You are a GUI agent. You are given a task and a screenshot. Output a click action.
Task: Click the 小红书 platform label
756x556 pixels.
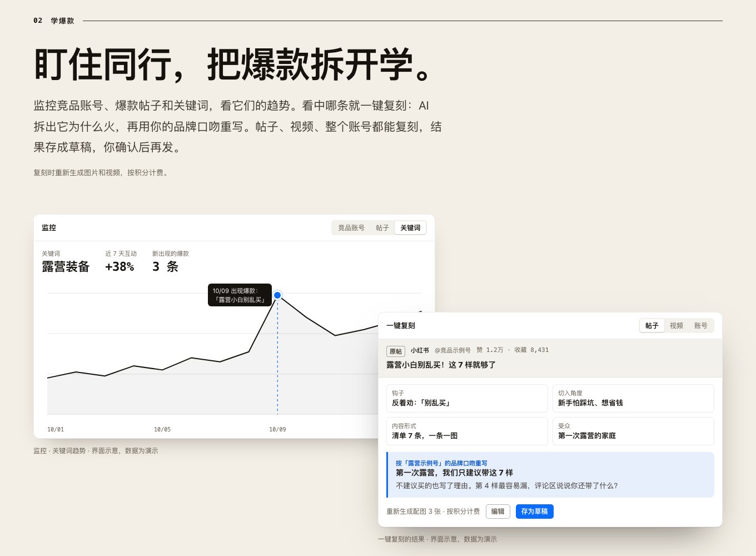420,350
